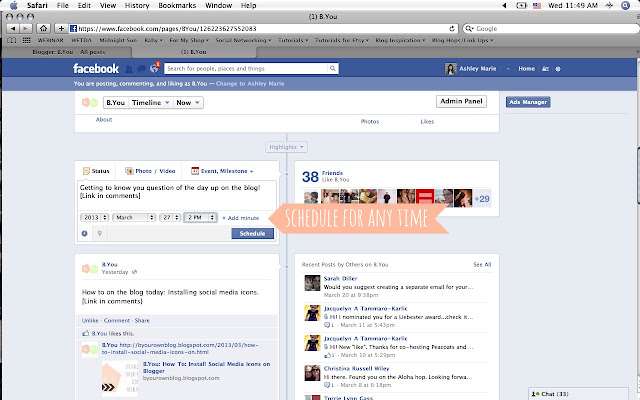Open the 2 PM hour dropdown
The height and width of the screenshot is (400, 640).
[200, 218]
